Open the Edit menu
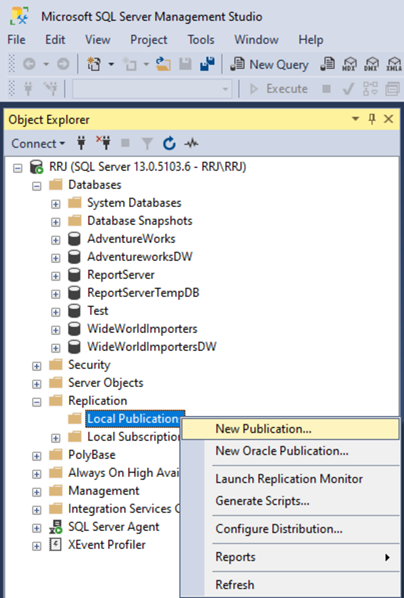Screen dimensions: 404x598 point(55,40)
